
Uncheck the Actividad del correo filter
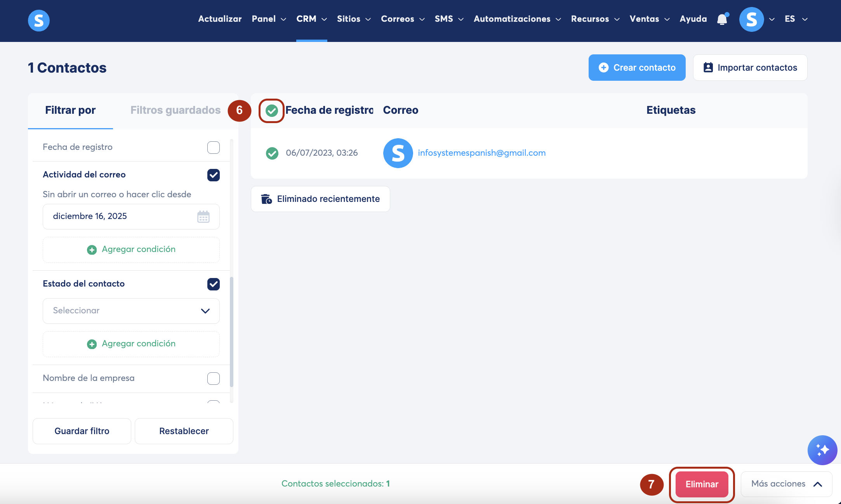(213, 175)
